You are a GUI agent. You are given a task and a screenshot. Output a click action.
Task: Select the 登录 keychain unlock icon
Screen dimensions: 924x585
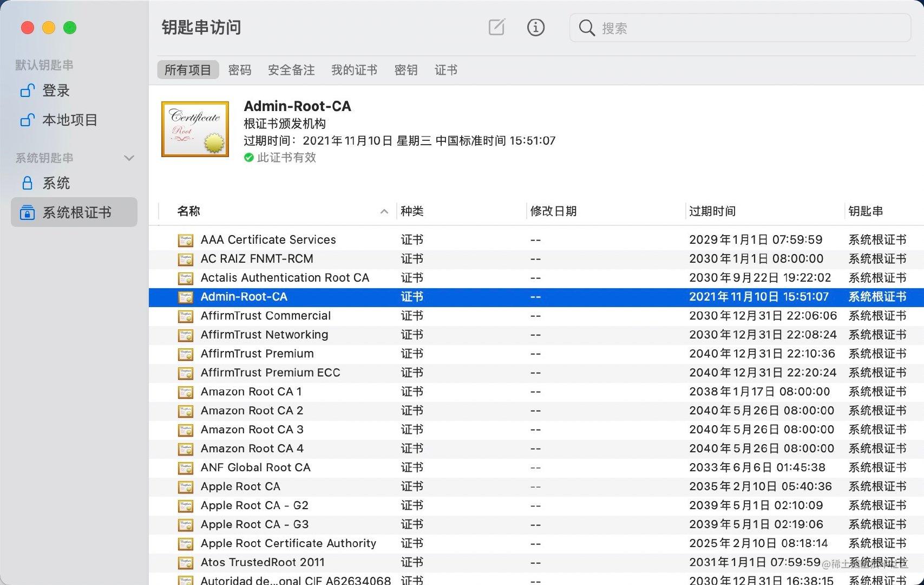click(27, 90)
